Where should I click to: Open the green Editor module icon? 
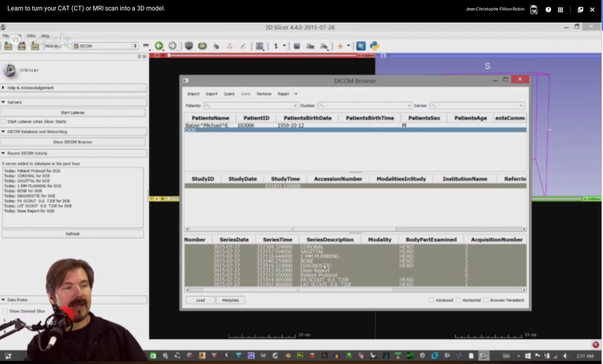click(x=202, y=46)
